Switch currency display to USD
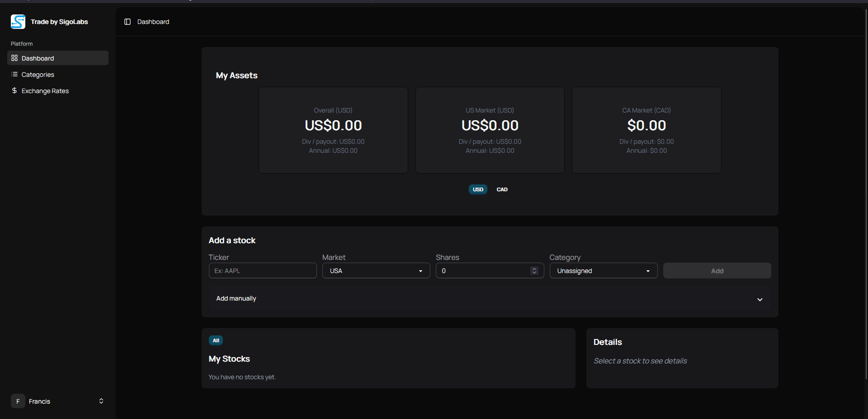Screen dimensions: 868x419 tap(478, 189)
